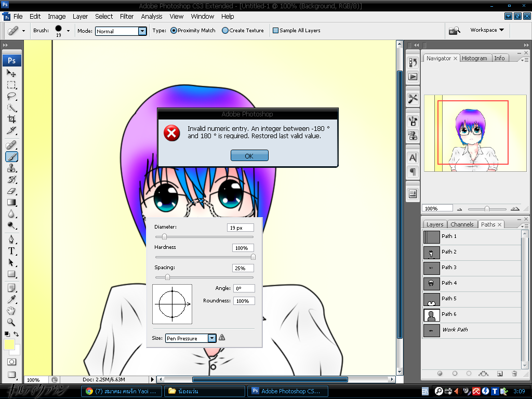Select the Blur tool
Screen dimensions: 532x399
[11, 214]
